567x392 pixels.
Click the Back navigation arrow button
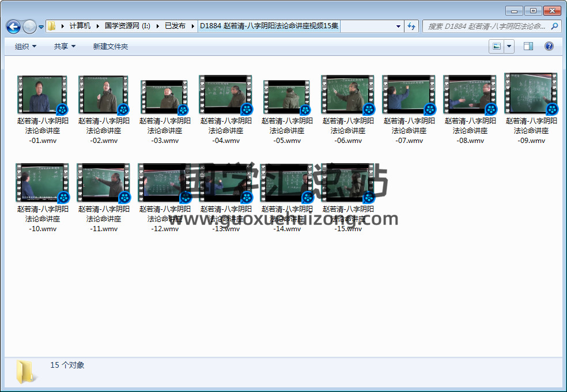pos(13,27)
